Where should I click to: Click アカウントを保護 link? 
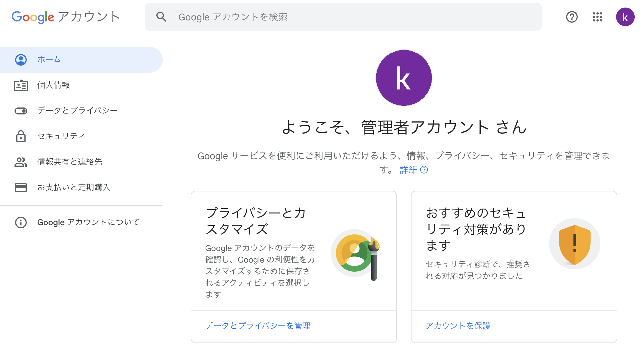coord(458,326)
